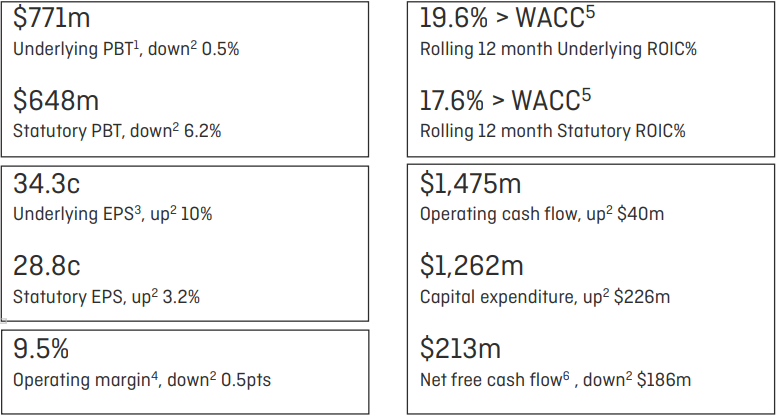
Task: Select the Operating margin, down 0.5pts label
Action: coord(142,380)
